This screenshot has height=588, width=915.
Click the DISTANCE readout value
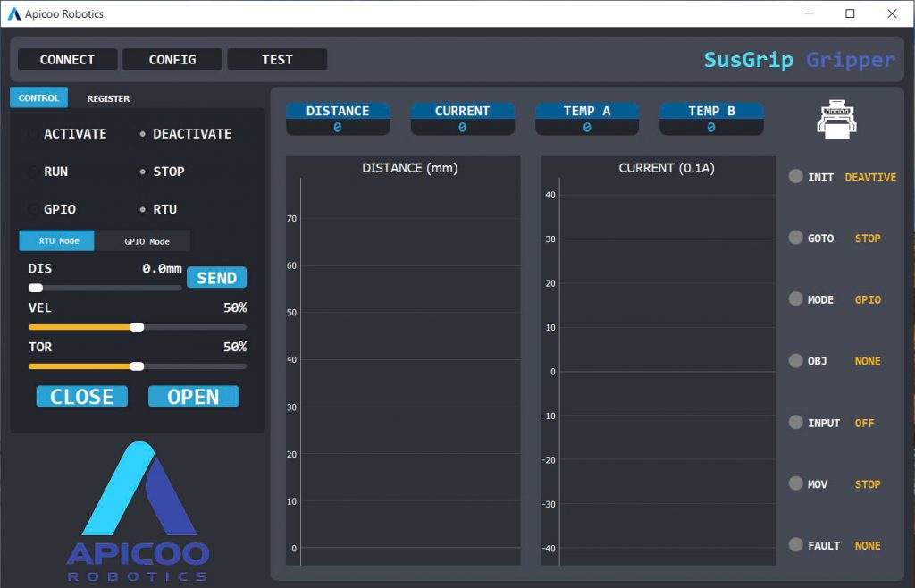coord(338,127)
